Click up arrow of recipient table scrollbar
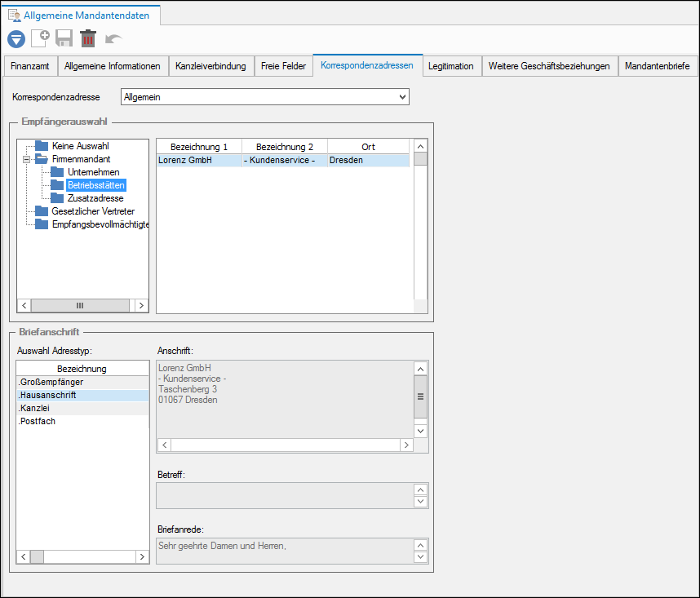The width and height of the screenshot is (700, 598). tap(421, 146)
